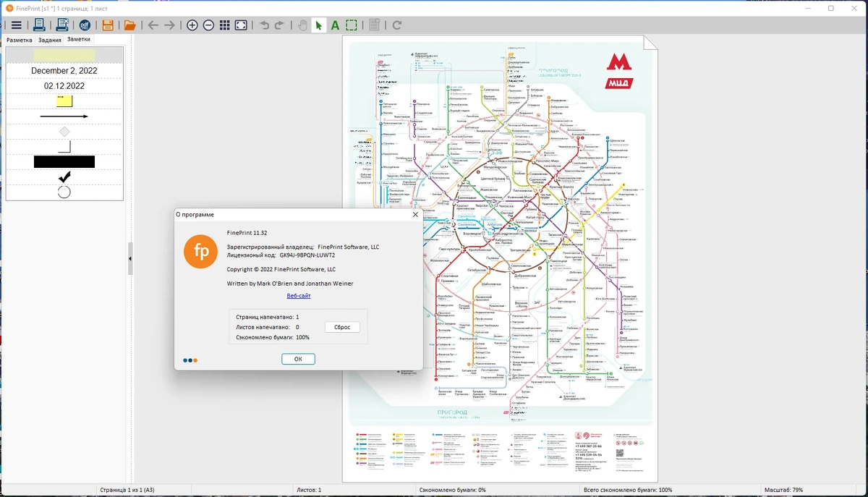Click the orange Save floppy icon
The height and width of the screenshot is (497, 868).
click(x=108, y=25)
